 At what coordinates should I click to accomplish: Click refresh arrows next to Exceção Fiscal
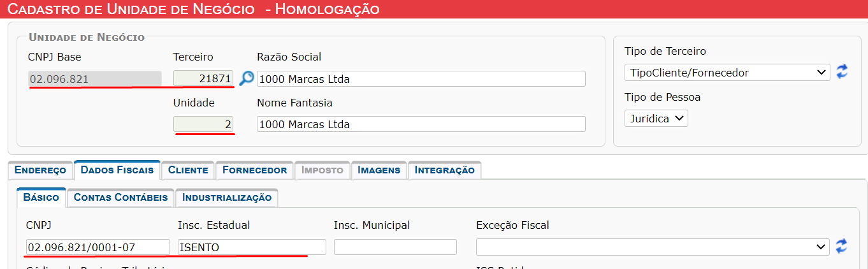tap(843, 246)
